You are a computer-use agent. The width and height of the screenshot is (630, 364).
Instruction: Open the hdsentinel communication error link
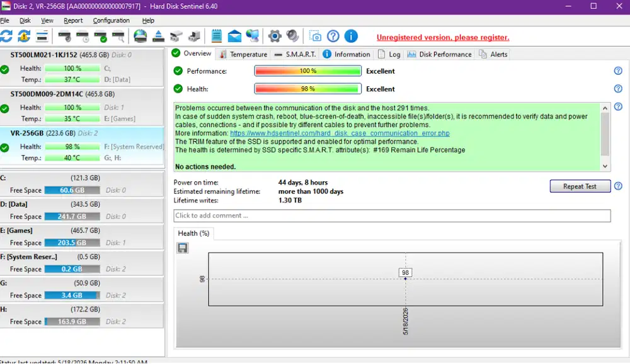(340, 133)
